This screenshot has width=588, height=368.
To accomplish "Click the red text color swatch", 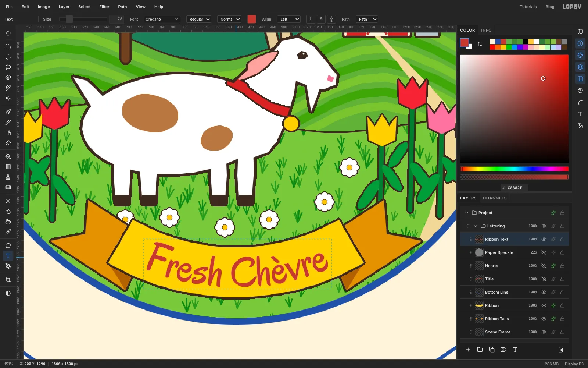I will coord(252,19).
